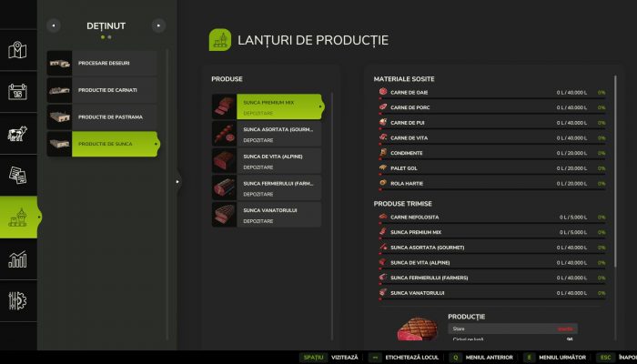Open the statistics chart icon in the sidebar
This screenshot has width=637, height=364.
tap(17, 259)
